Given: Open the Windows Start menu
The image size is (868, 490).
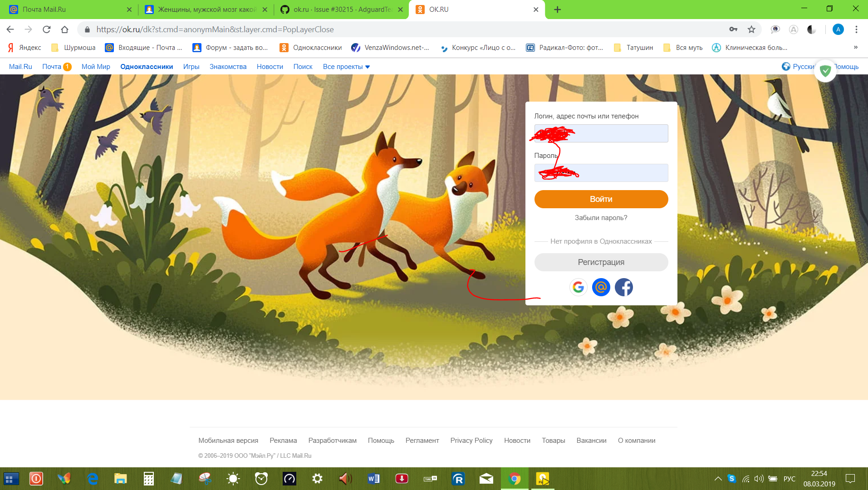Looking at the screenshot, I should click(x=11, y=479).
